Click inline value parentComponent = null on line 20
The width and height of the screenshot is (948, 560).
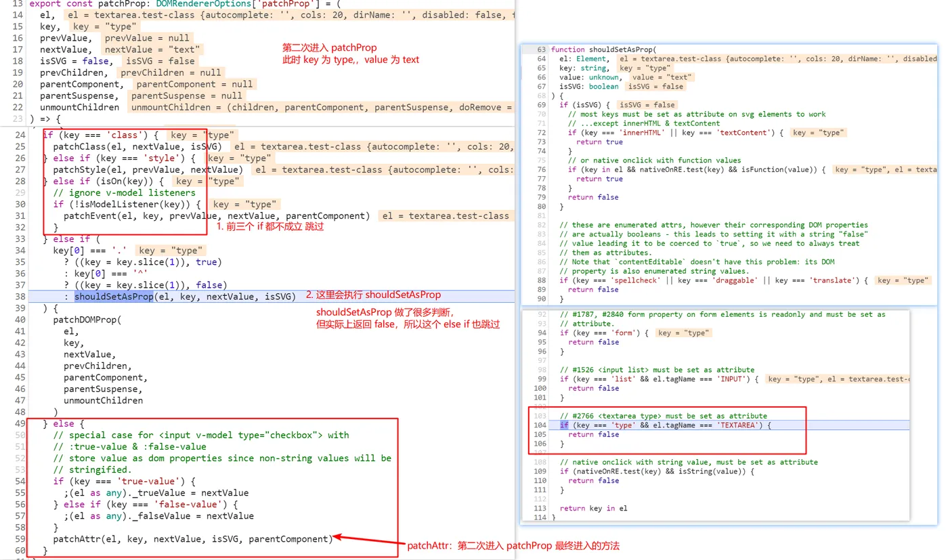click(194, 84)
